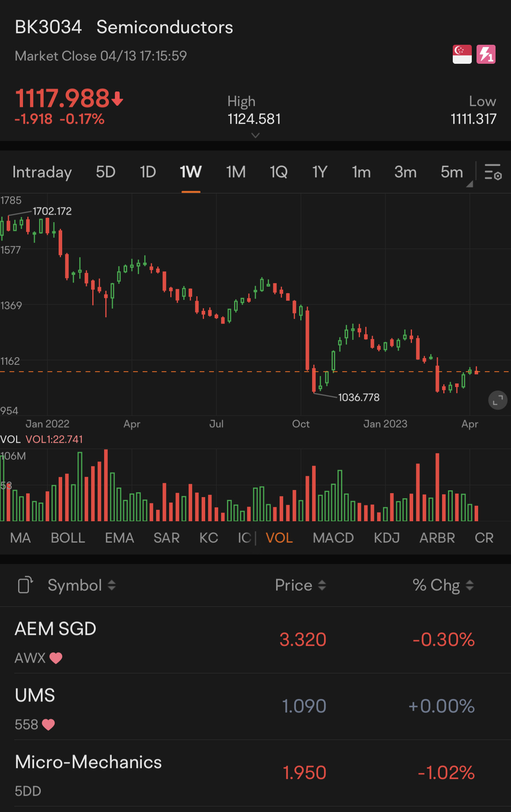The width and height of the screenshot is (511, 812).
Task: Tap the BK3034 Semiconductors title
Action: (x=124, y=27)
